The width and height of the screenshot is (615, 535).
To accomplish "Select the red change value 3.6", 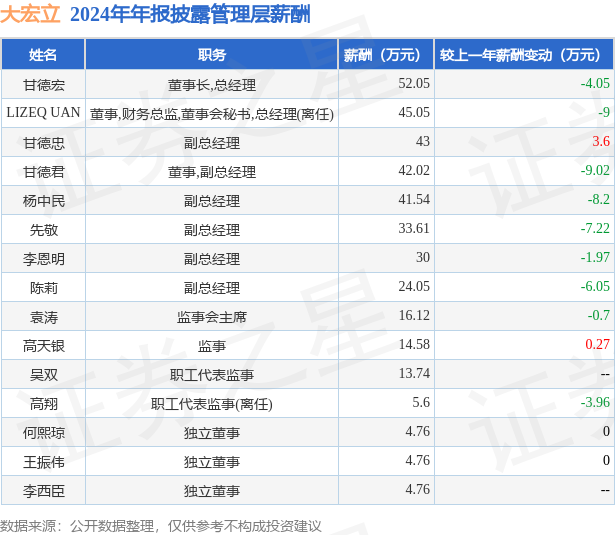I will [601, 141].
